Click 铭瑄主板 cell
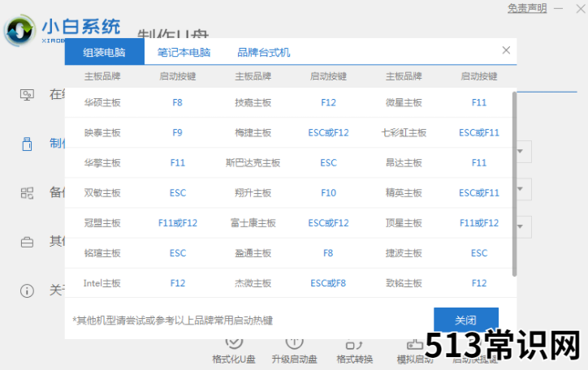The image size is (588, 370). pos(102,253)
